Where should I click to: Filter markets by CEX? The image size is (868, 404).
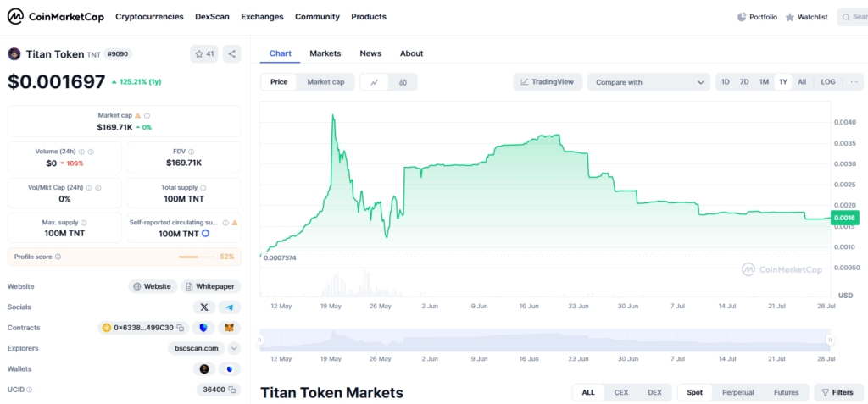point(621,392)
